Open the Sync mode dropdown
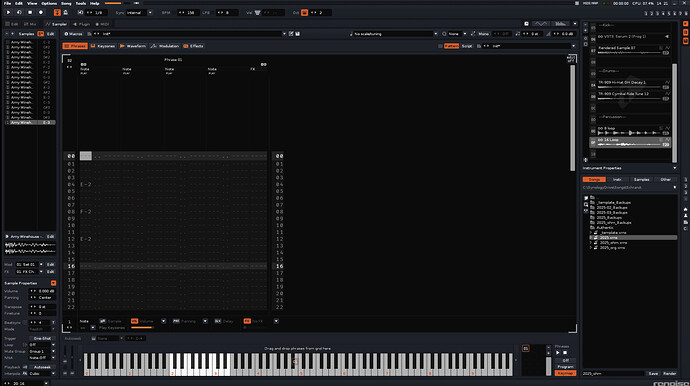Viewport: 690px width, 386px height. click(x=139, y=13)
